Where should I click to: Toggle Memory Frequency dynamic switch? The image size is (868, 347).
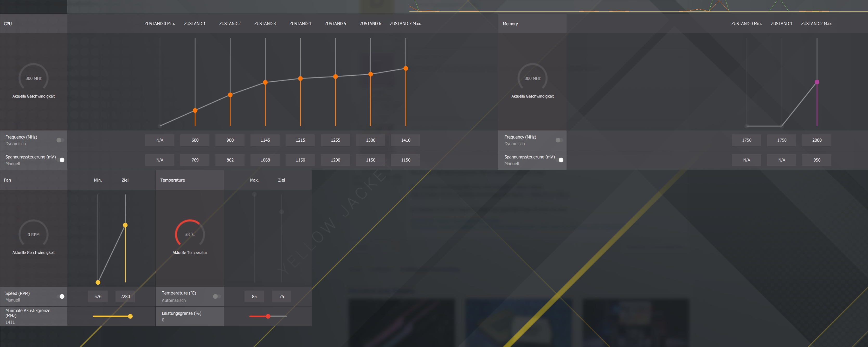pos(559,140)
